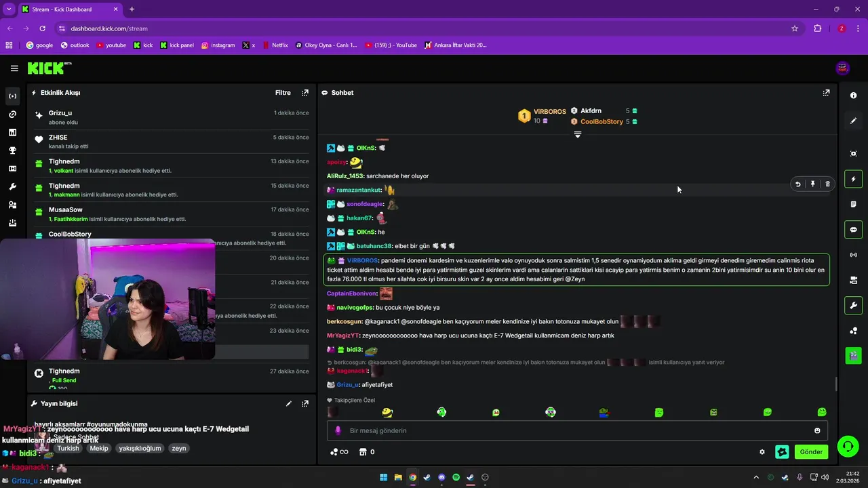Click CoolBobStory in the gift leaderboard

point(601,122)
